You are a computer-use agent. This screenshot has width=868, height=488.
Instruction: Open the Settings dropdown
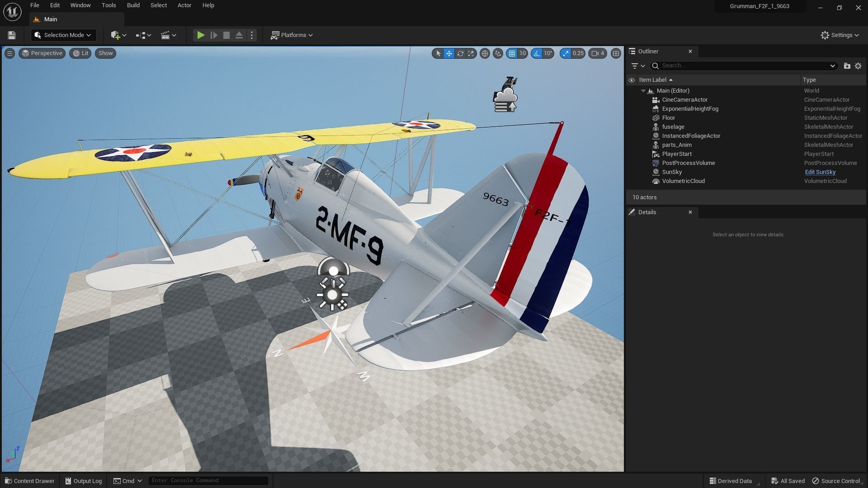click(840, 35)
